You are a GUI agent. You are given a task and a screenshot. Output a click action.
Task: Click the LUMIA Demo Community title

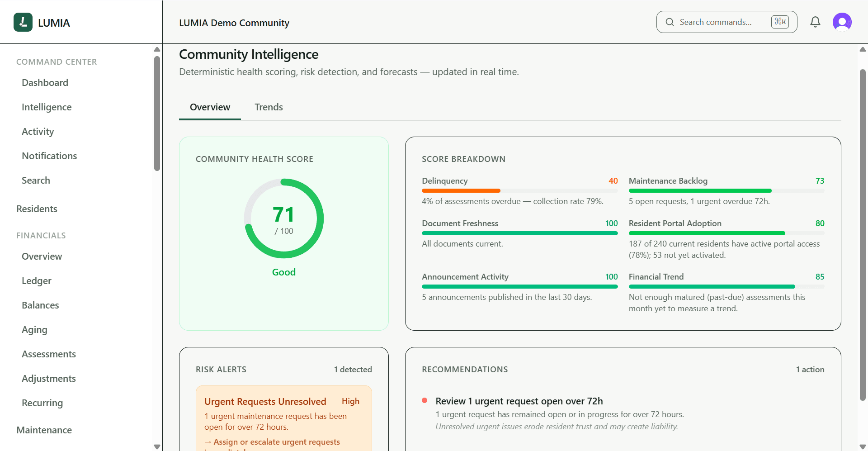tap(234, 23)
